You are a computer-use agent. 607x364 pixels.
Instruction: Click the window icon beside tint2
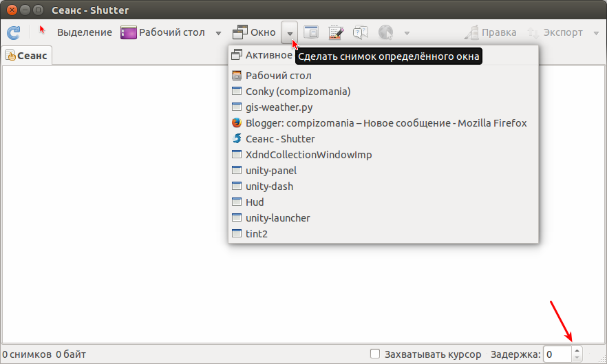tap(237, 233)
